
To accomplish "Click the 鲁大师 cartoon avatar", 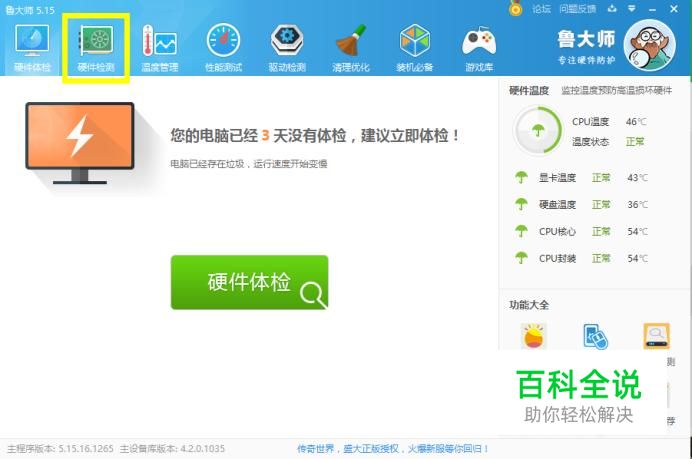I will click(650, 45).
